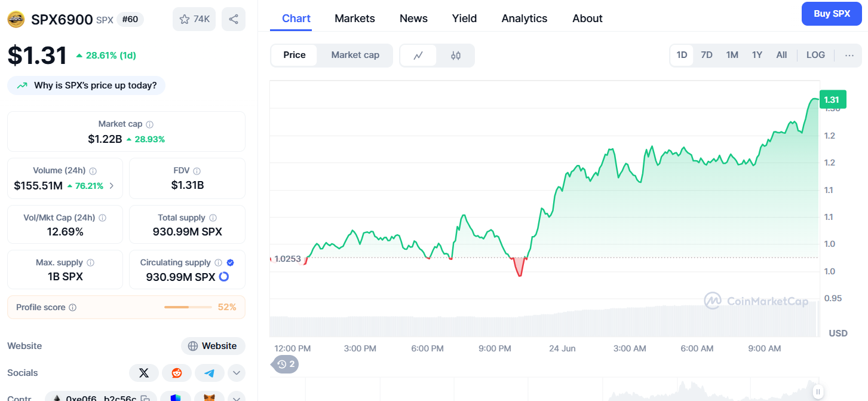The width and height of the screenshot is (868, 401).
Task: Switch to the Analytics tab
Action: (525, 19)
